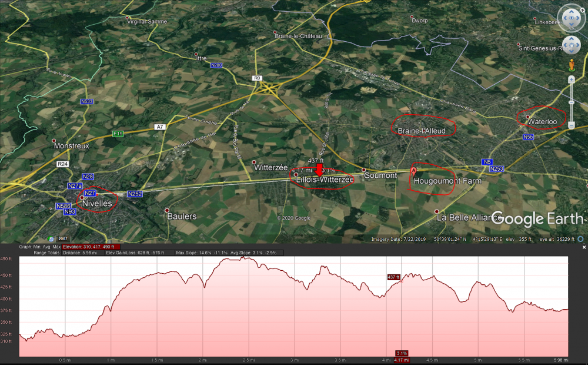Tilt view up with Look joystick up arrow

(x=572, y=11)
